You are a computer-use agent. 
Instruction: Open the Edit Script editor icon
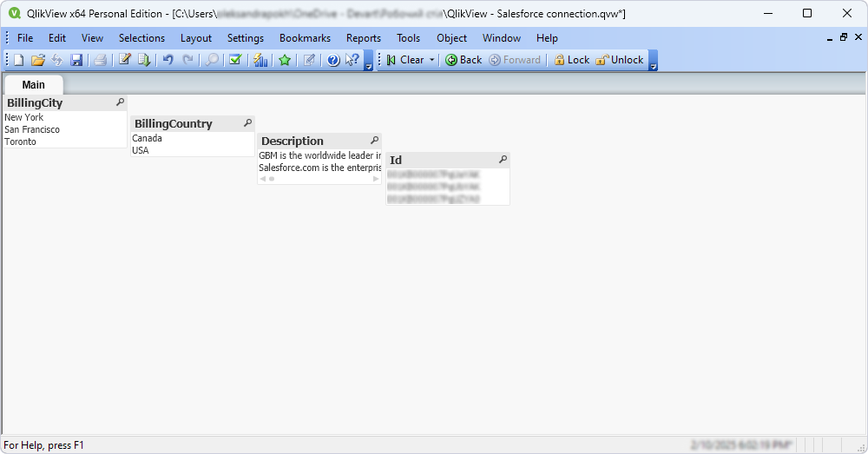[x=125, y=60]
